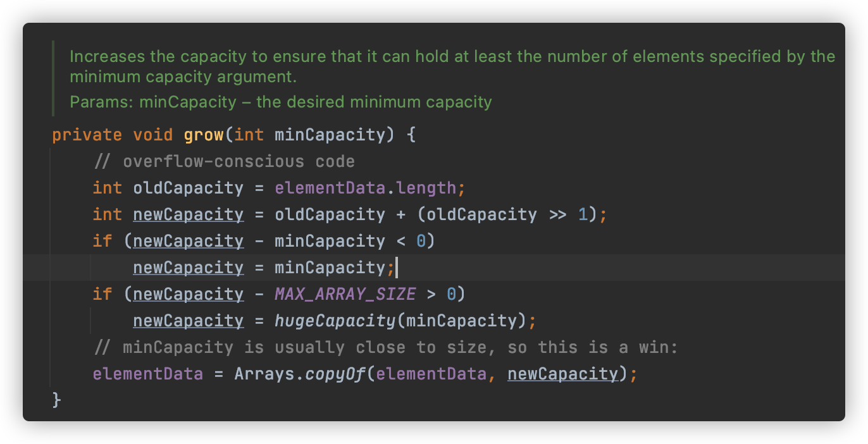
Task: Place the cursor in the overflow-conscious code comment
Action: pyautogui.click(x=224, y=161)
